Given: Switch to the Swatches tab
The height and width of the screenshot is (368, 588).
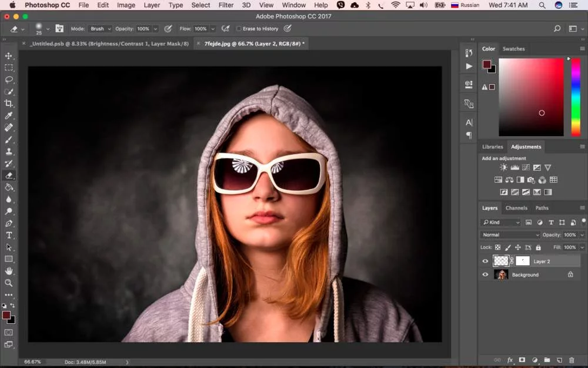Looking at the screenshot, I should (513, 49).
